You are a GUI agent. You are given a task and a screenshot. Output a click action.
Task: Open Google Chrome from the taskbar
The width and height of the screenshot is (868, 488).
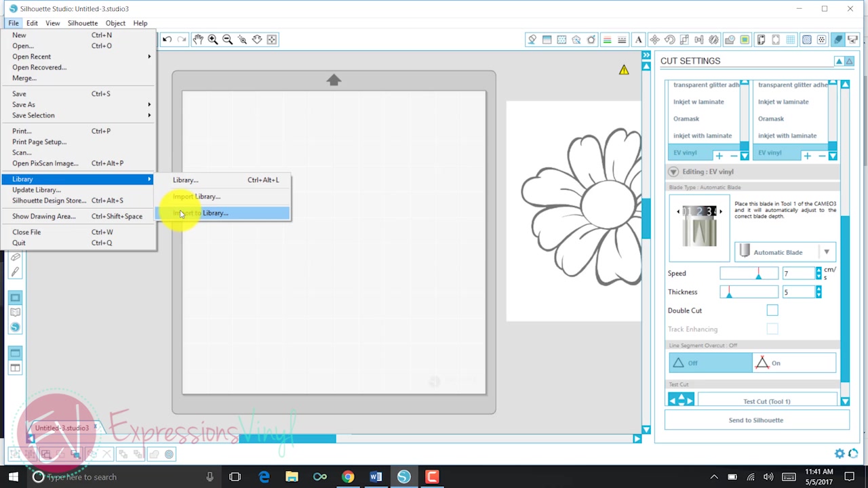[347, 476]
